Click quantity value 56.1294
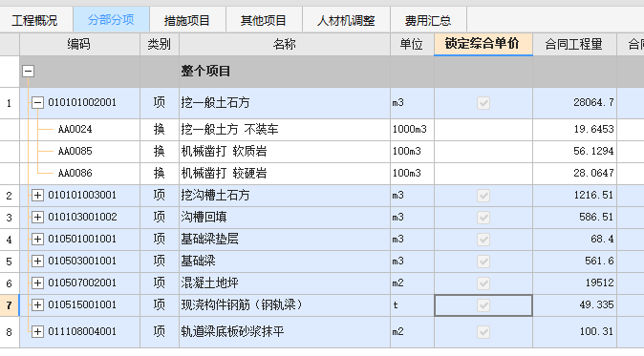Image resolution: width=644 pixels, height=356 pixels. click(593, 152)
